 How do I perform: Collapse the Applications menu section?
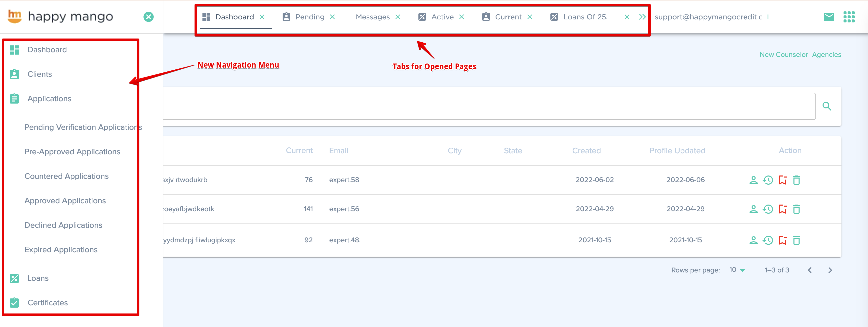point(49,99)
